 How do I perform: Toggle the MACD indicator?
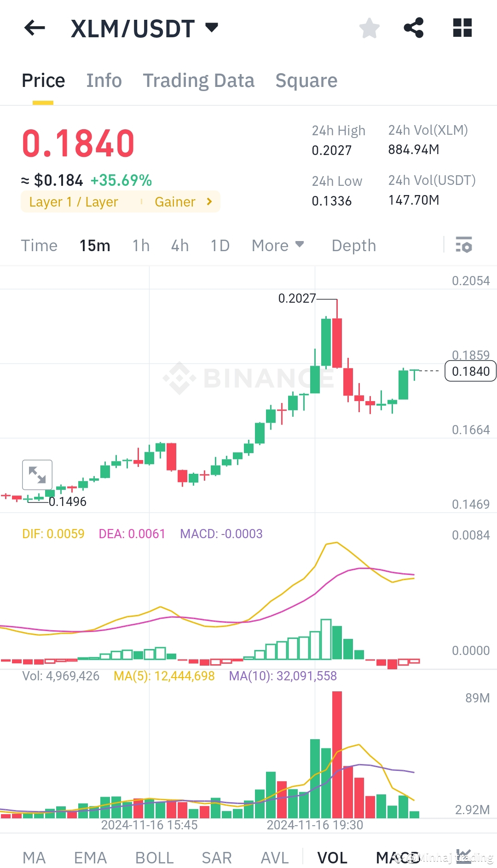[397, 857]
